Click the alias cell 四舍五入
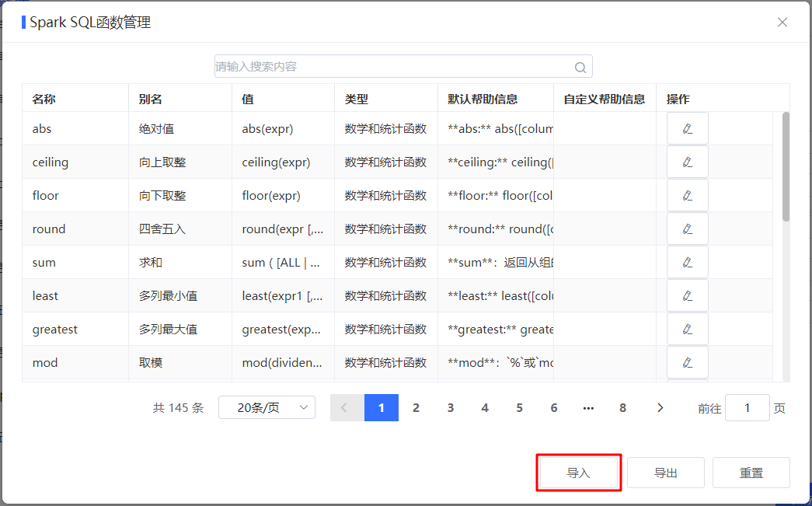 180,229
